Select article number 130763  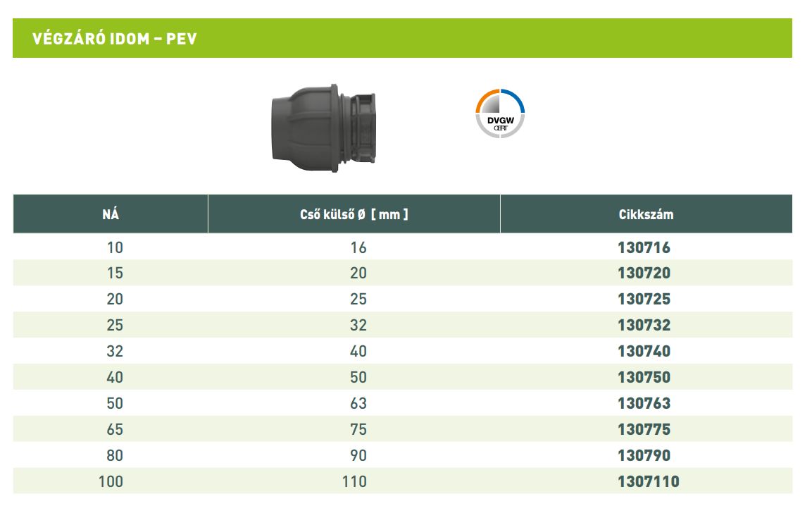(644, 403)
